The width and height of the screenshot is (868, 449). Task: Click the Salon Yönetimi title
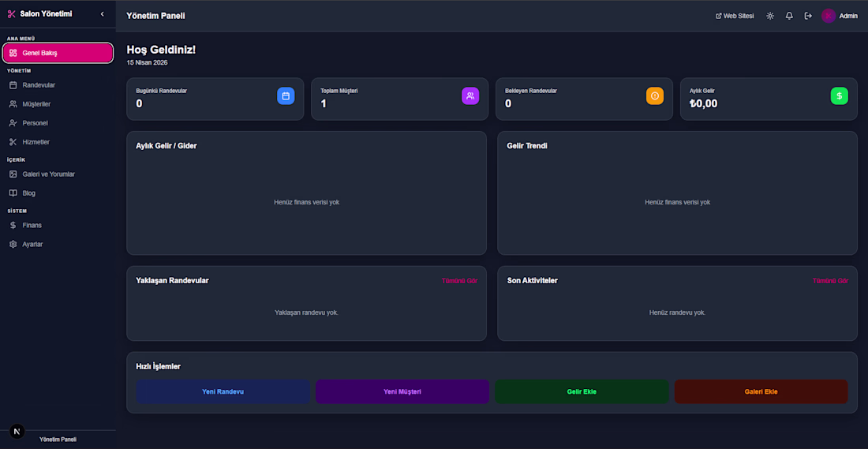click(x=46, y=14)
